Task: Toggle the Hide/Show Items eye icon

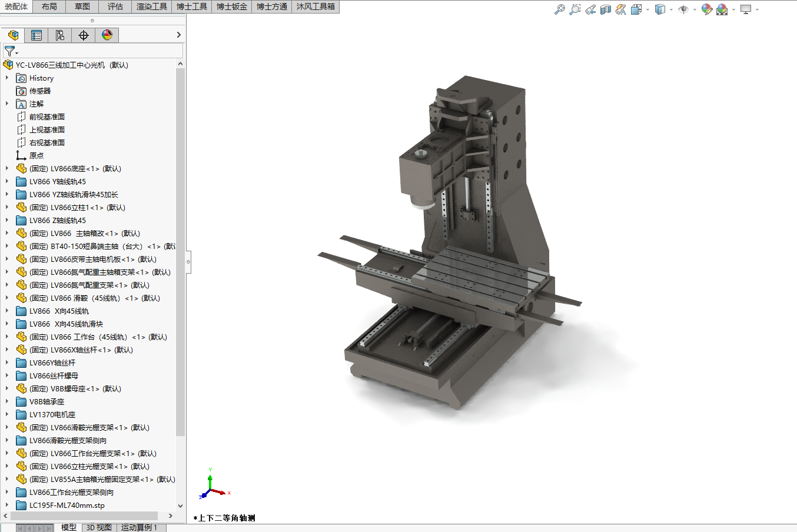Action: point(683,9)
